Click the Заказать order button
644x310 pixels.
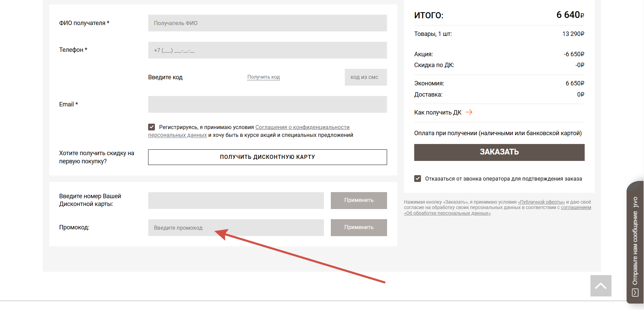[499, 152]
